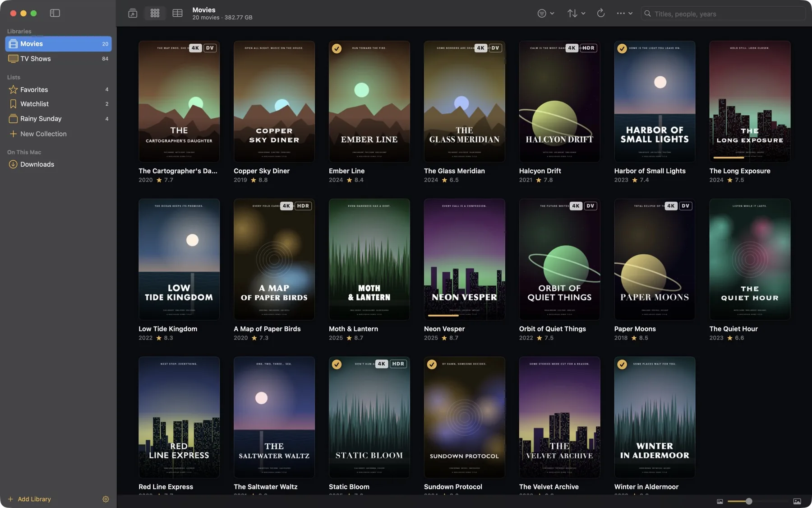812x508 pixels.
Task: Select the Movies library
Action: point(58,44)
